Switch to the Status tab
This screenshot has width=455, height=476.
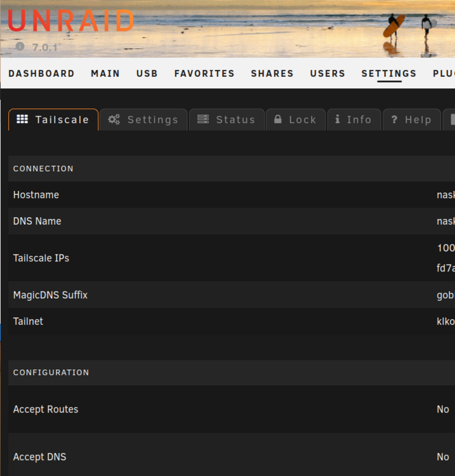pos(227,119)
